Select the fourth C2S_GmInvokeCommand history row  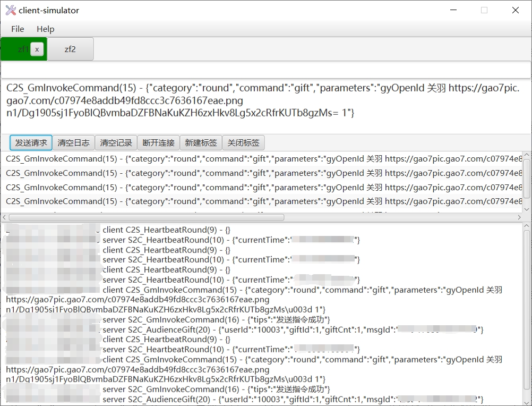point(262,201)
